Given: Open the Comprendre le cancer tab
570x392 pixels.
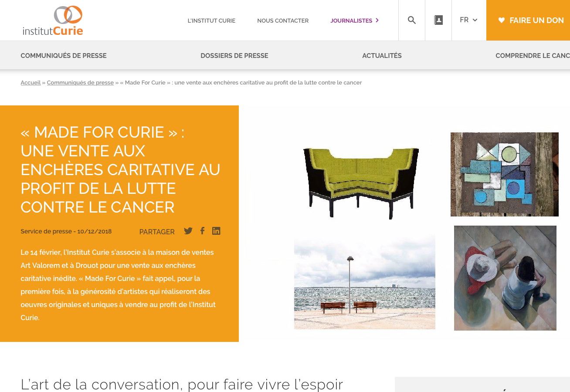Looking at the screenshot, I should coord(533,56).
